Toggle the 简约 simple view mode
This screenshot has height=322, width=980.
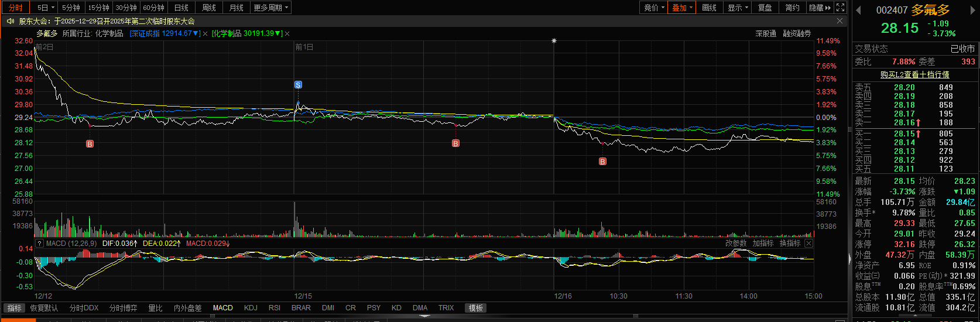(792, 8)
